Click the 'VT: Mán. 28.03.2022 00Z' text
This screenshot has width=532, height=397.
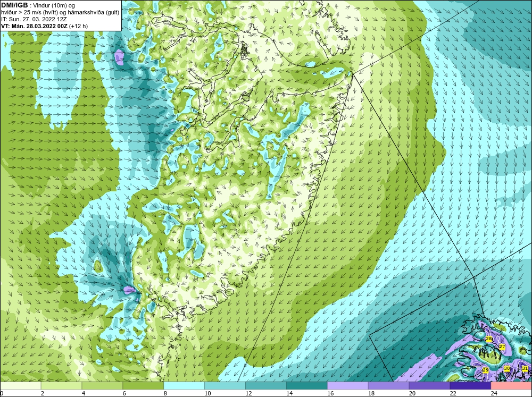(34, 26)
